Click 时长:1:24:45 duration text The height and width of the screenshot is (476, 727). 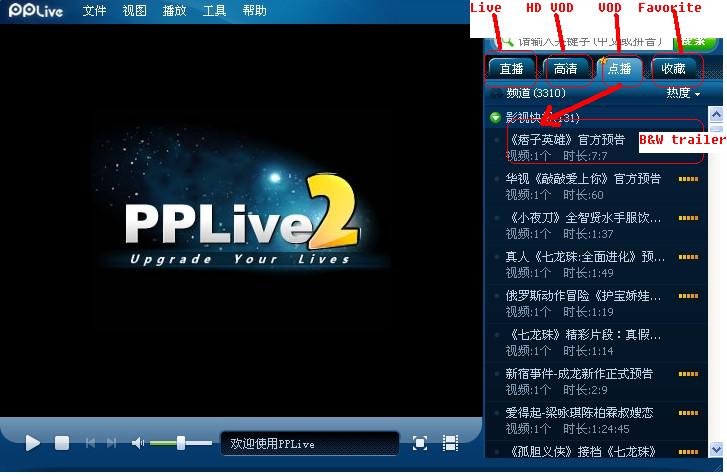click(x=596, y=429)
